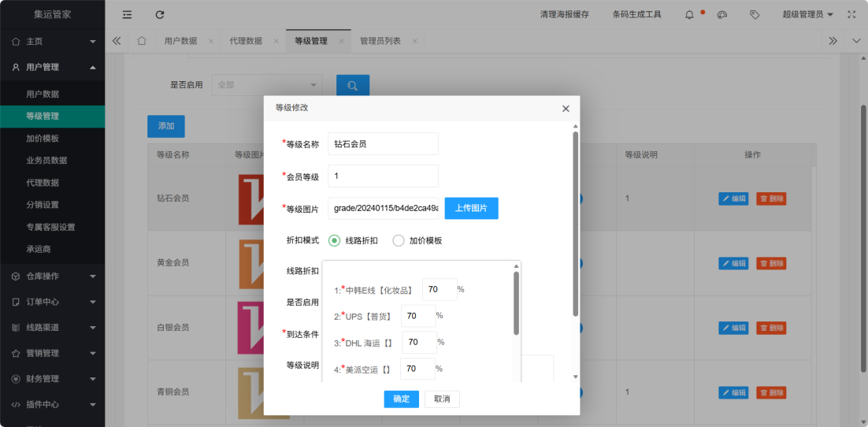Switch to the 管理员列表 tab
Viewport: 868px width, 427px height.
(x=380, y=41)
